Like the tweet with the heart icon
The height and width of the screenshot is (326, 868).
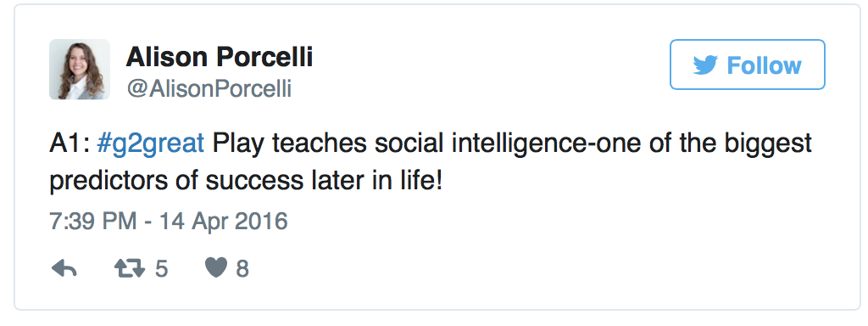point(216,268)
